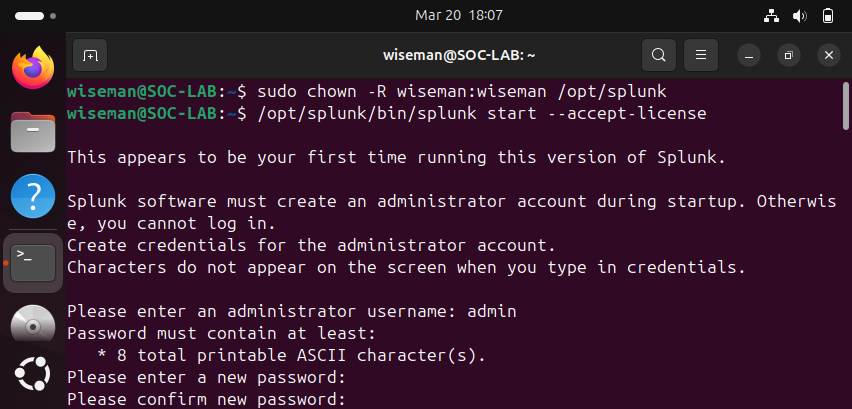Click the battery indicator icon
Viewport: 852px width, 409px height.
(827, 16)
